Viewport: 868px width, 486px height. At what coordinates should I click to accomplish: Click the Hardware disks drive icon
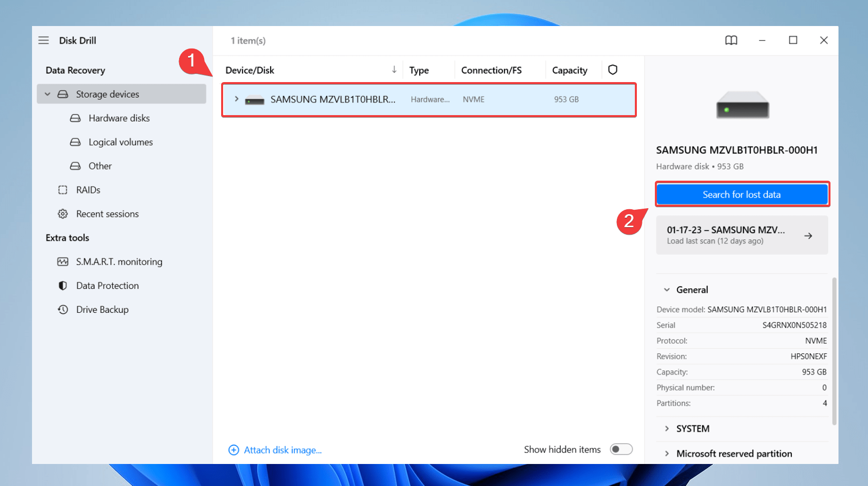[x=75, y=118]
